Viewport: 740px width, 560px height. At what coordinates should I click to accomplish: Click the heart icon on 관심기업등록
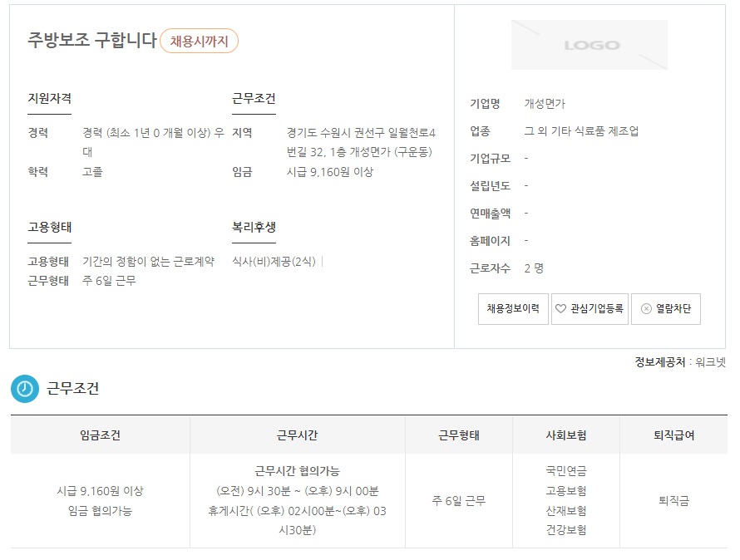pyautogui.click(x=560, y=309)
